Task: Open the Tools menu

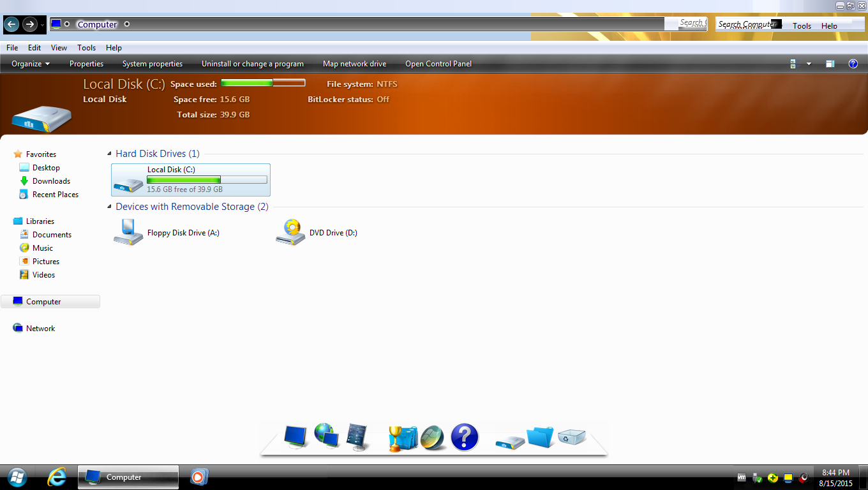Action: click(86, 47)
